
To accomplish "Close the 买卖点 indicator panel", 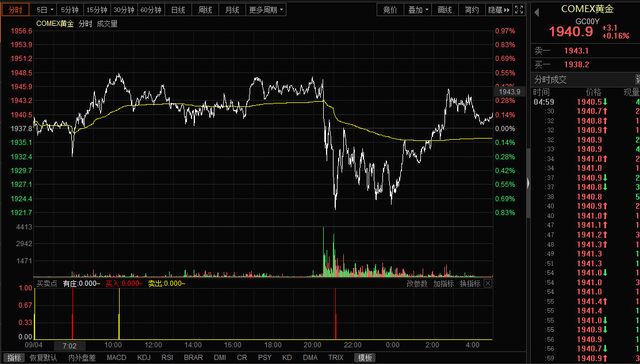I will click(488, 283).
